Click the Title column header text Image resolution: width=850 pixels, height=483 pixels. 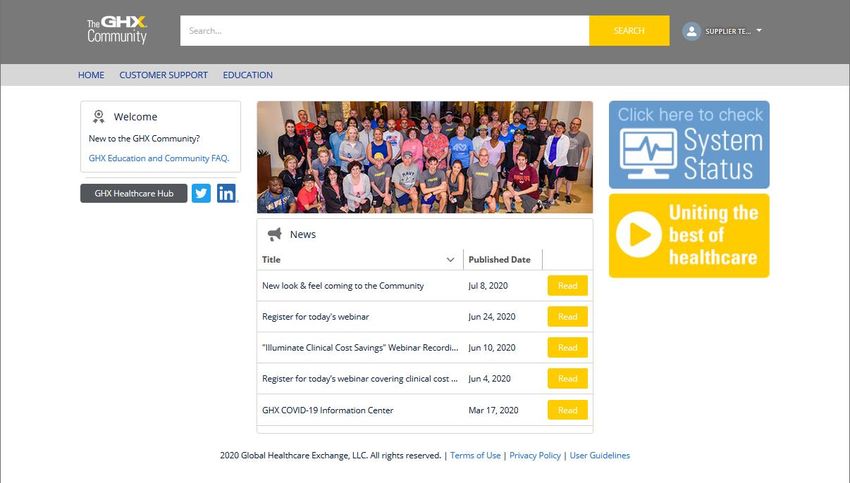(271, 260)
